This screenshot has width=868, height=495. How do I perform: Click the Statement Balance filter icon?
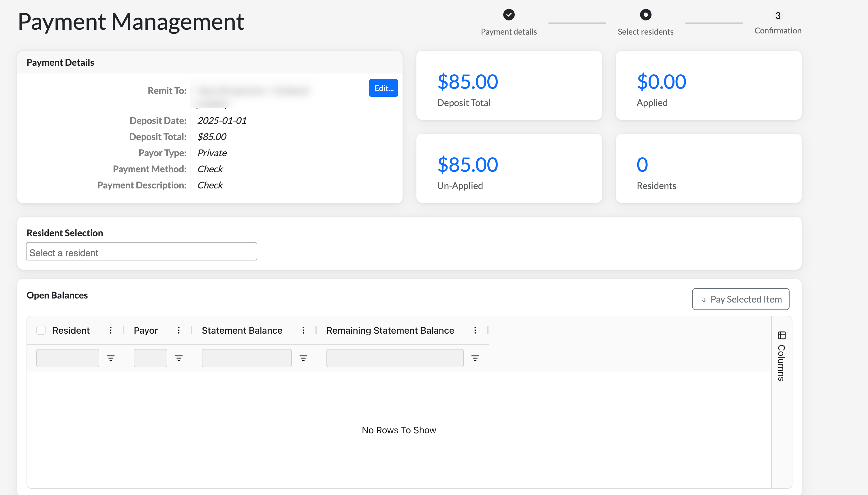[303, 358]
